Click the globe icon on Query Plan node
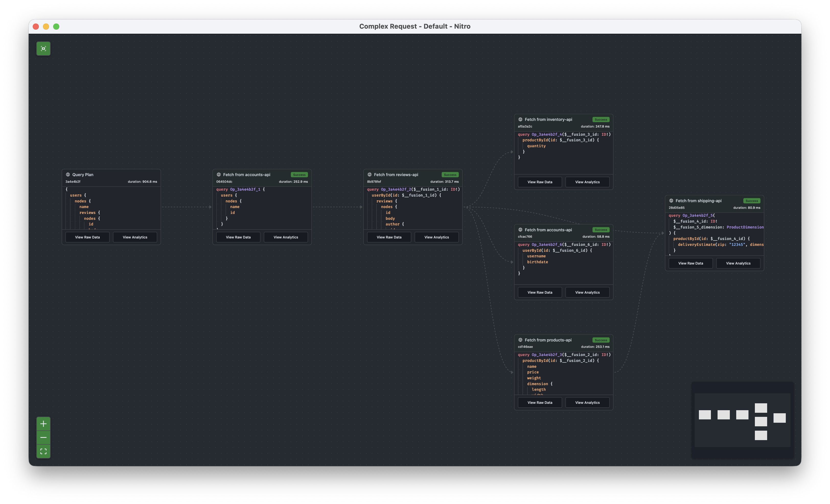Viewport: 830px width, 504px height. (68, 175)
